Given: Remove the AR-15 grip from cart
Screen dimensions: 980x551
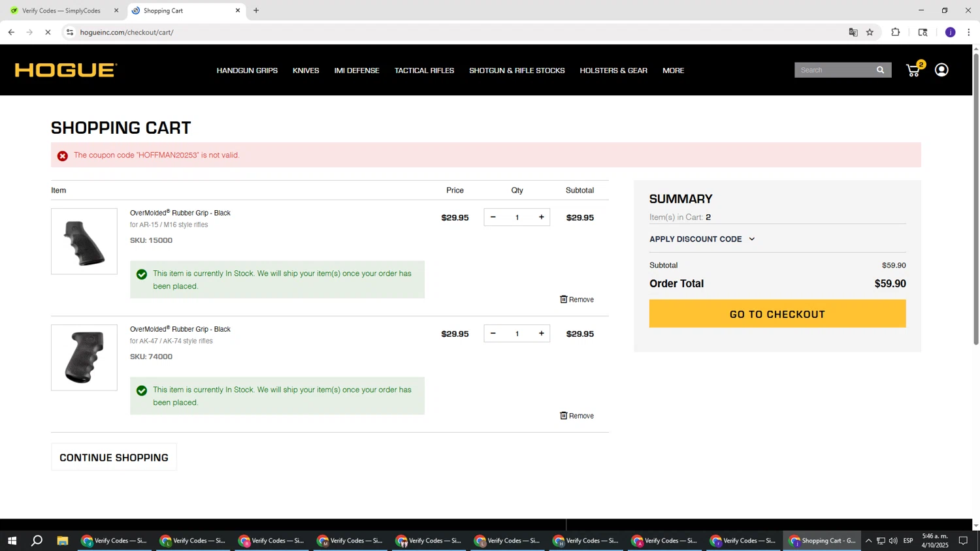Looking at the screenshot, I should [577, 300].
